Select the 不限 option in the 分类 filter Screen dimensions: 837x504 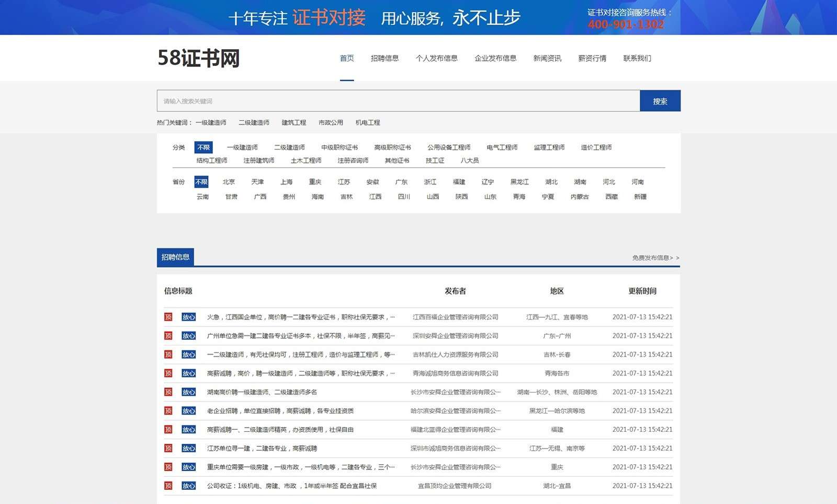point(203,147)
